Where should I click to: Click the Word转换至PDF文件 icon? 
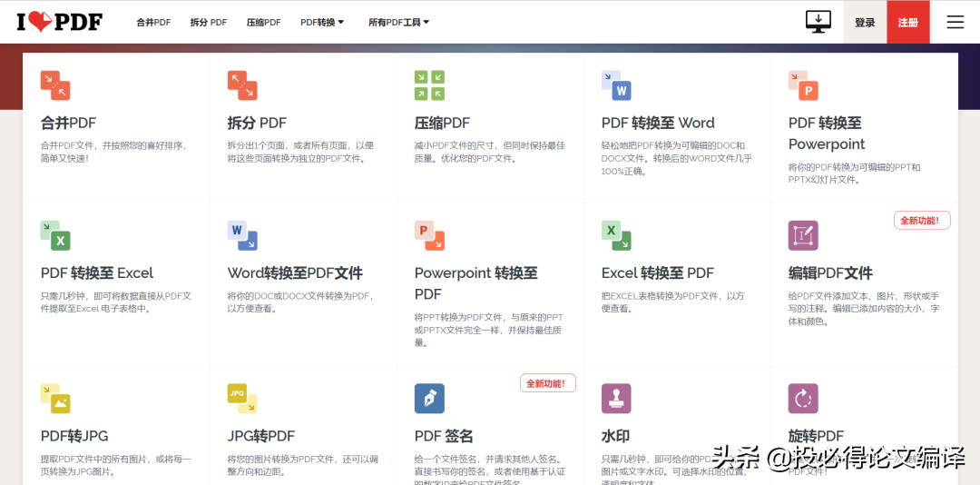point(242,235)
